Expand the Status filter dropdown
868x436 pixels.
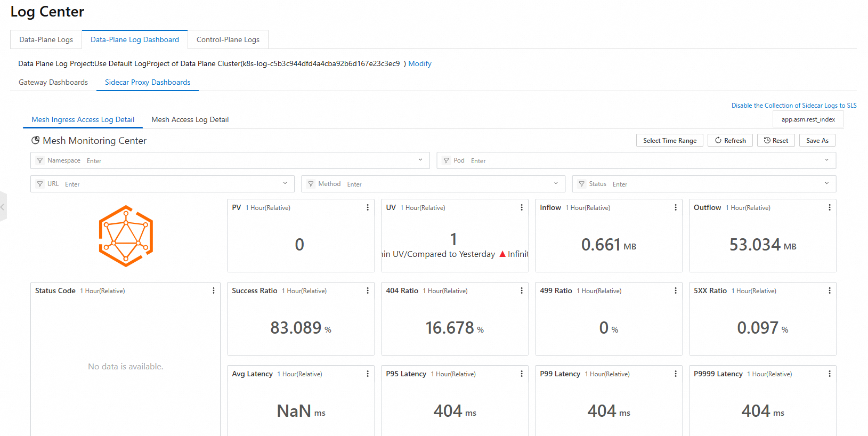[826, 183]
